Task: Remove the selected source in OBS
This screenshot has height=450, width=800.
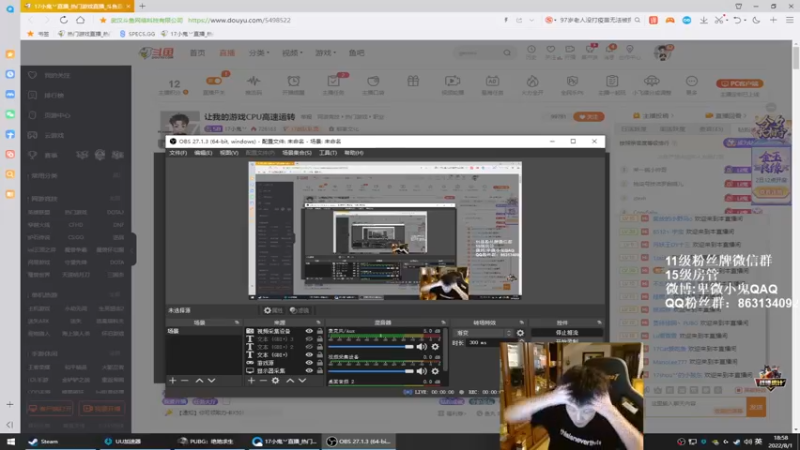Action: pos(263,381)
